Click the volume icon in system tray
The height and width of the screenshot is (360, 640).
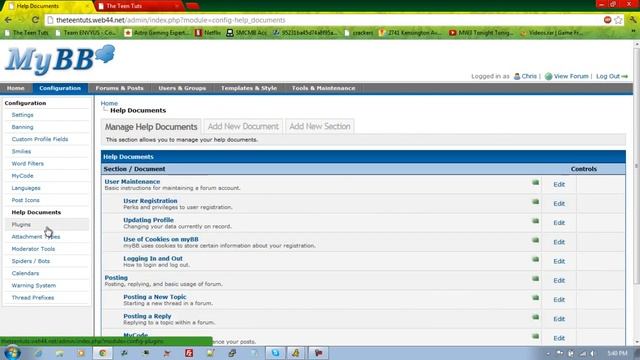[592, 353]
